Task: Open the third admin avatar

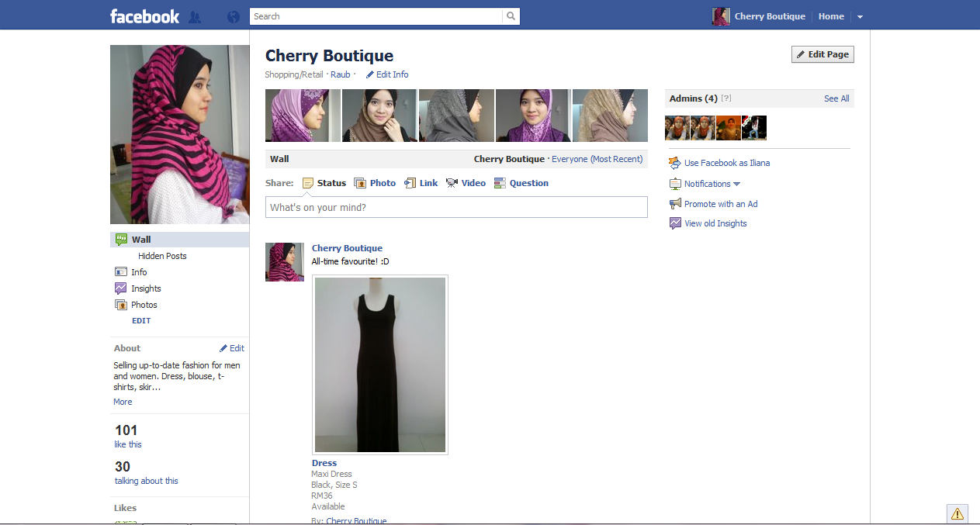Action: point(729,128)
